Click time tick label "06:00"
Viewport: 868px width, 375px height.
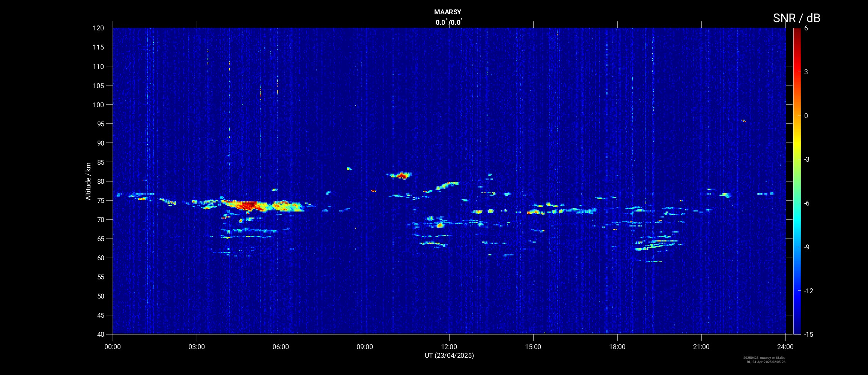pos(281,347)
